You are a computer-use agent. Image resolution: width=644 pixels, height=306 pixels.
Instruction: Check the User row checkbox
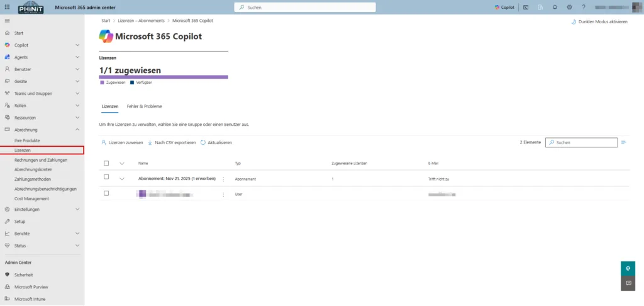pyautogui.click(x=106, y=193)
